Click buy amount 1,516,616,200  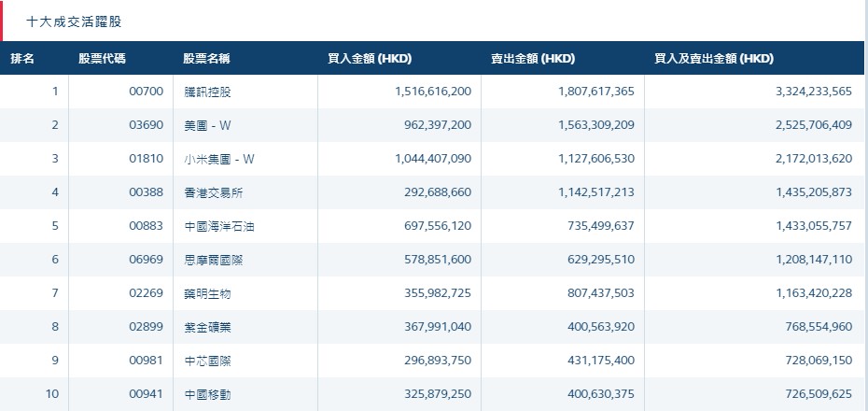click(433, 92)
